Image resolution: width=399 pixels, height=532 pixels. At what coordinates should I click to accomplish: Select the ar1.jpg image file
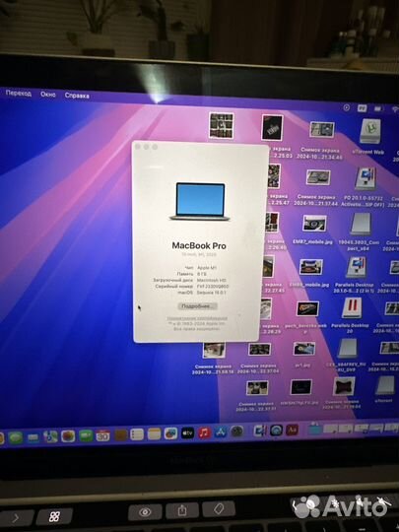tap(304, 349)
